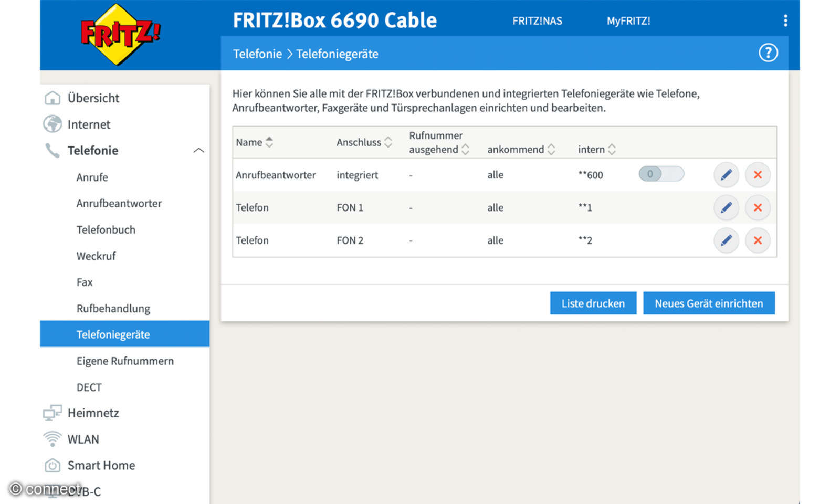Screen dimensions: 840x504
Task: Open the Übersicht home icon
Action: (52, 98)
